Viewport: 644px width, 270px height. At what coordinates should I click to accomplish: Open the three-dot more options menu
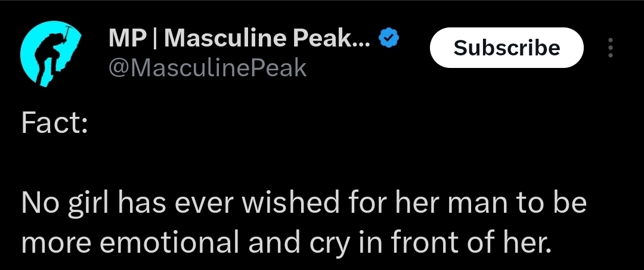click(611, 48)
